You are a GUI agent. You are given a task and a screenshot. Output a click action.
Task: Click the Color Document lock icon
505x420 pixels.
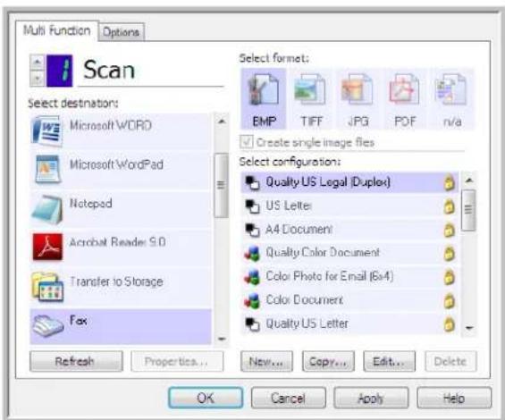[449, 301]
